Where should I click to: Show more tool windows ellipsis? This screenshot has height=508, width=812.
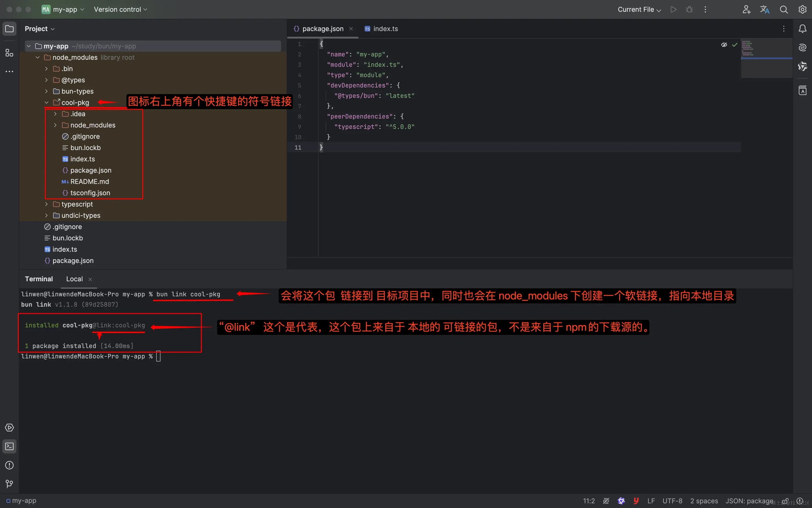point(9,71)
